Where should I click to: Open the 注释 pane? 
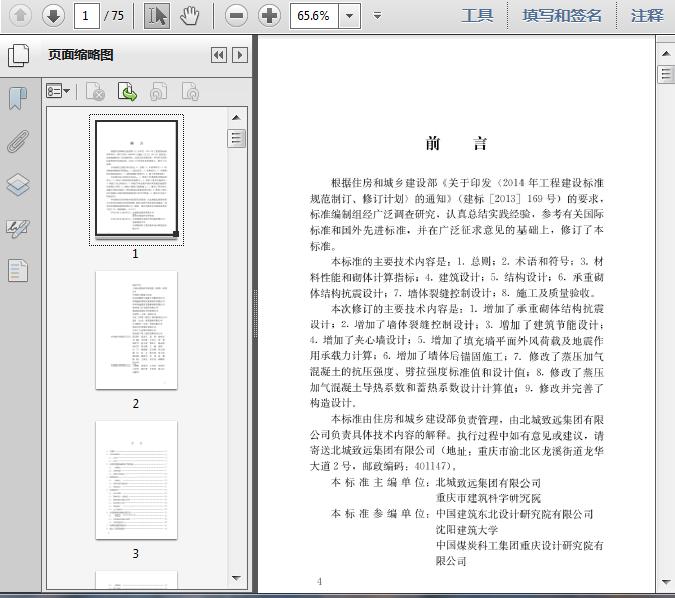[x=647, y=15]
